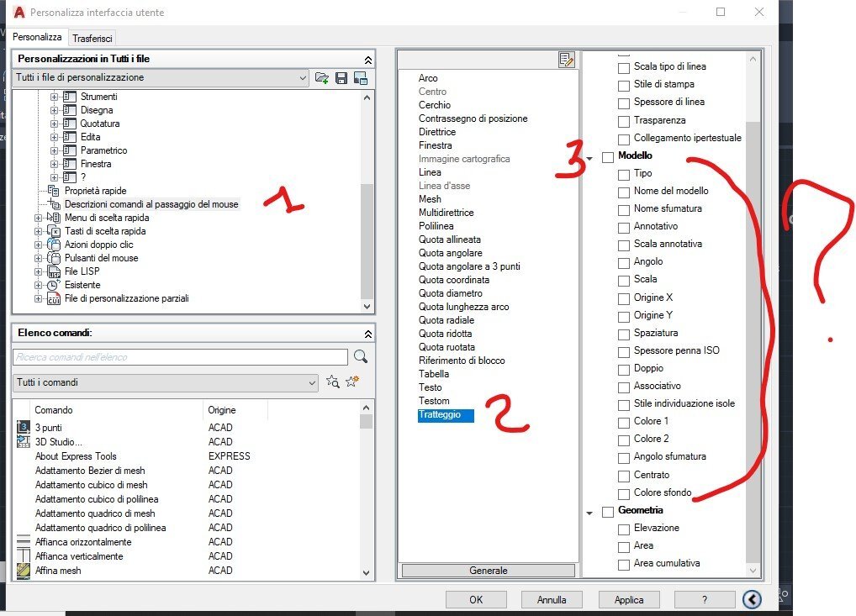
Task: Click the Affianca orizzontalmente command icon
Action: (x=24, y=542)
